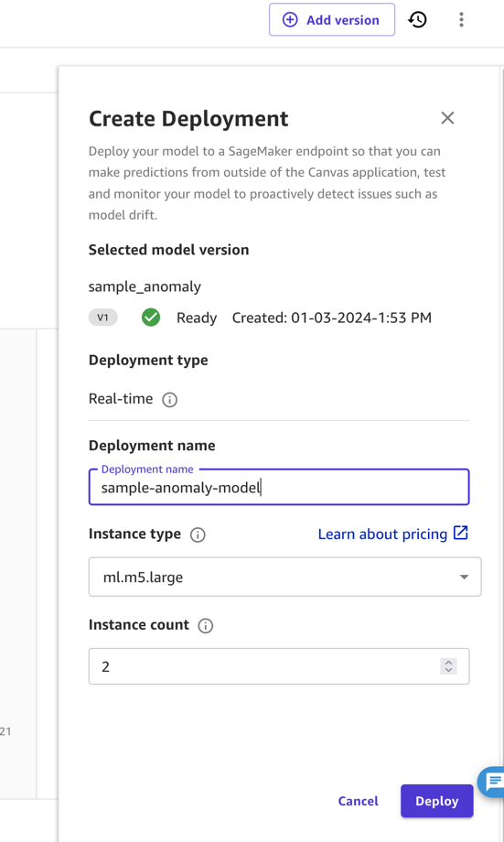504x842 pixels.
Task: Select the sample_anomaly model name text
Action: pyautogui.click(x=145, y=286)
